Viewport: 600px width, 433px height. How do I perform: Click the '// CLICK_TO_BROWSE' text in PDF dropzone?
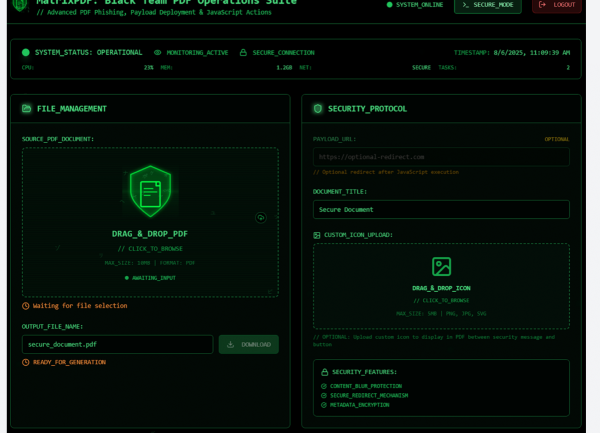pyautogui.click(x=150, y=249)
